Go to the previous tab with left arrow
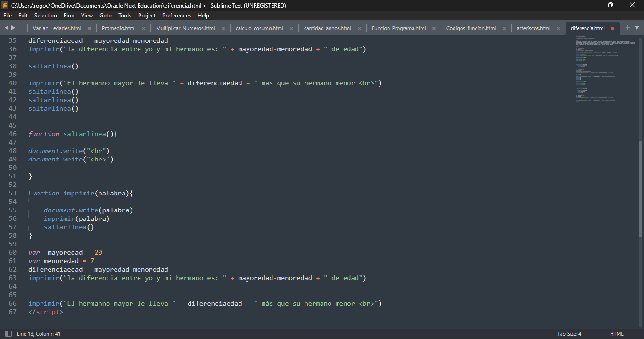The width and height of the screenshot is (644, 339). pyautogui.click(x=7, y=28)
